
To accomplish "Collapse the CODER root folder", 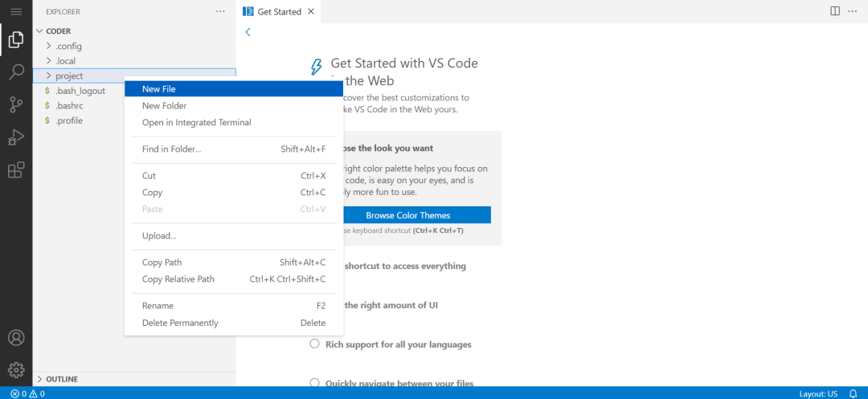I will coord(39,31).
